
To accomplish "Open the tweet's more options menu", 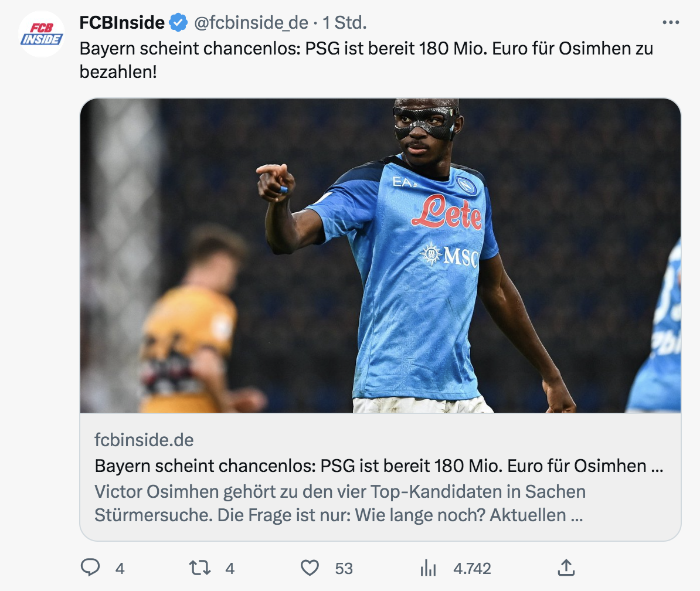I will tap(670, 23).
